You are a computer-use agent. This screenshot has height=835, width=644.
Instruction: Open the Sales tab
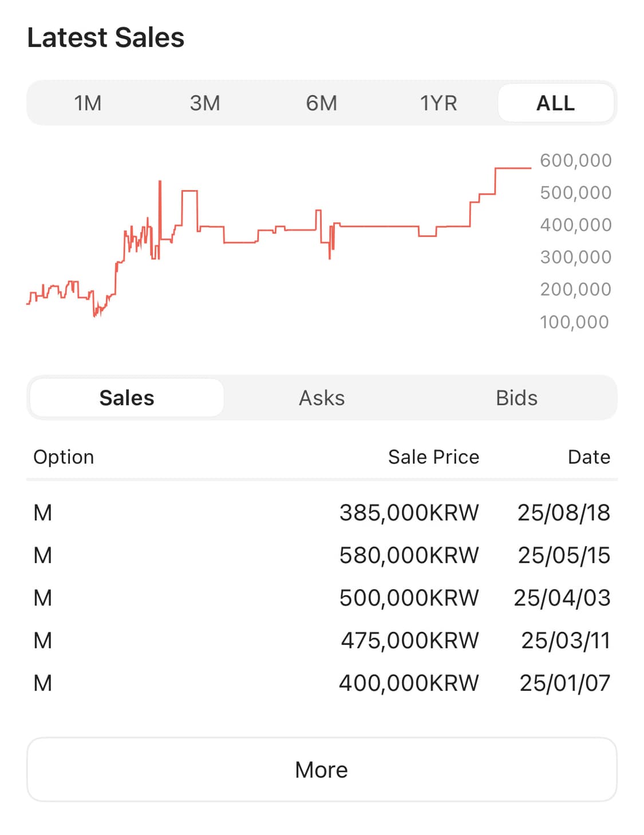pyautogui.click(x=127, y=398)
